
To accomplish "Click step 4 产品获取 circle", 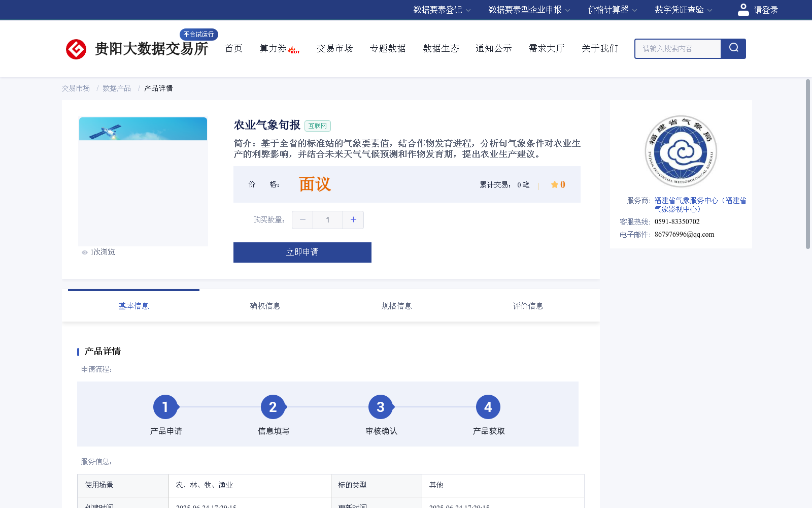I will point(488,407).
